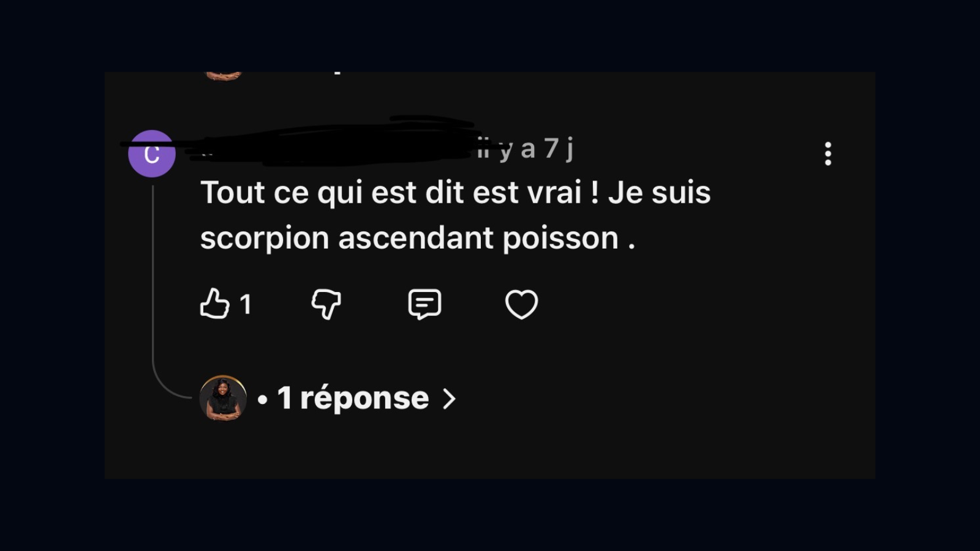
Task: Click the chevron arrow after "1 réponse"
Action: 449,399
